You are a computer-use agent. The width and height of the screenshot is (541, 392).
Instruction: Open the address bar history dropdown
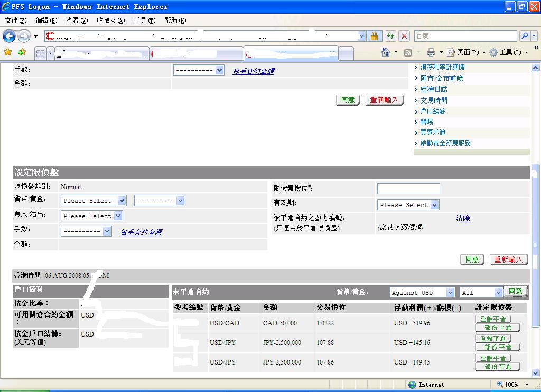click(361, 35)
